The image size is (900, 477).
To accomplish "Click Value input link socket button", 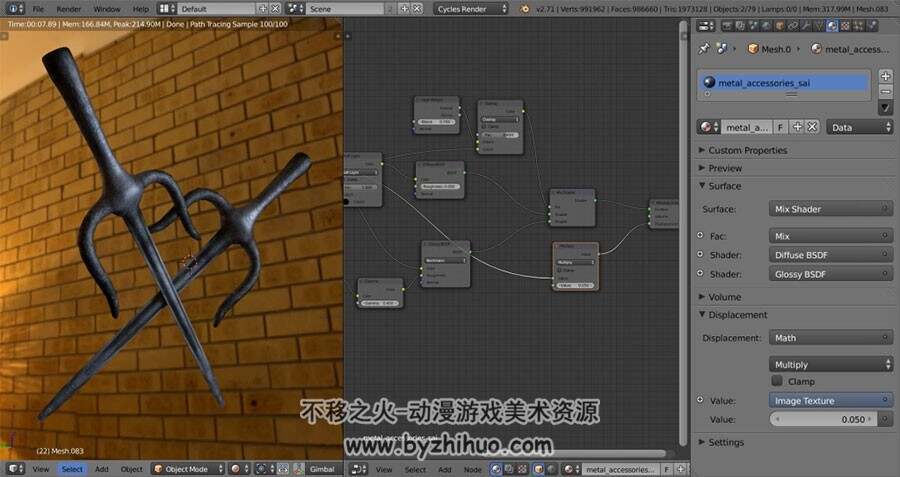I will [700, 400].
